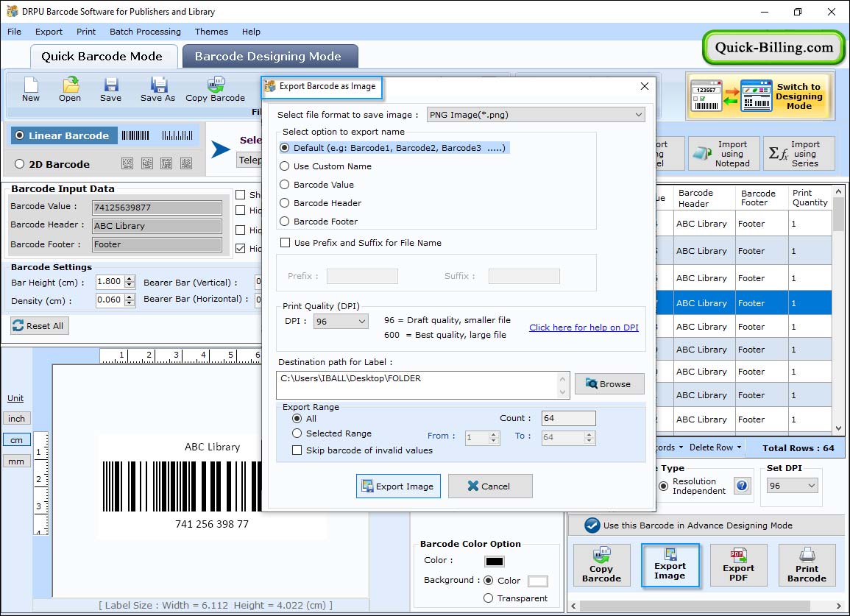Open the Set DPI dropdown

(792, 485)
